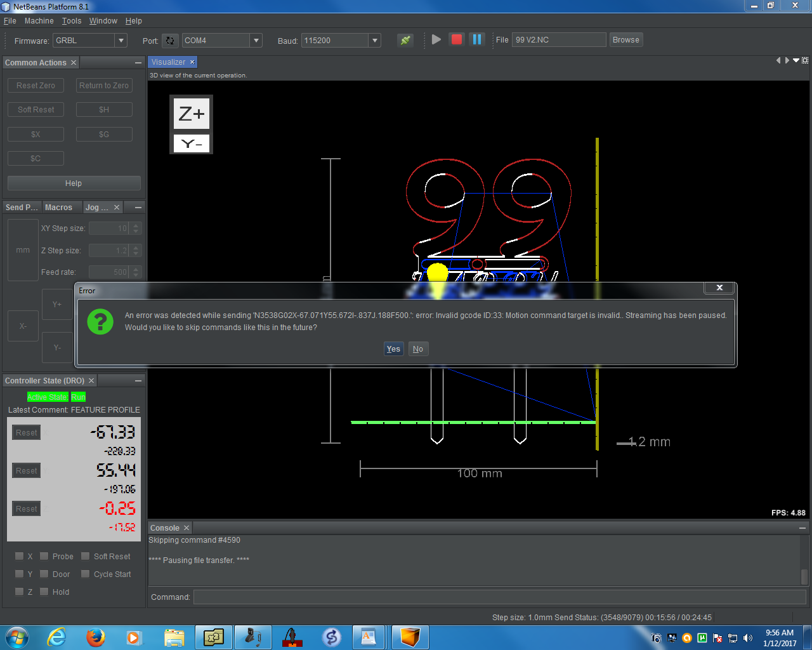The width and height of the screenshot is (812, 650).
Task: Toggle the Z checkbox
Action: click(x=19, y=592)
